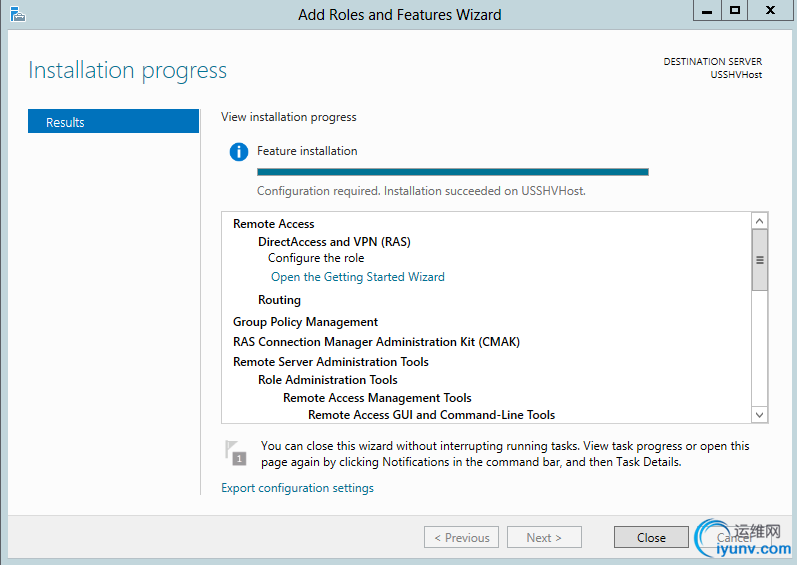
Task: Select Remote Access in the results list
Action: point(273,224)
